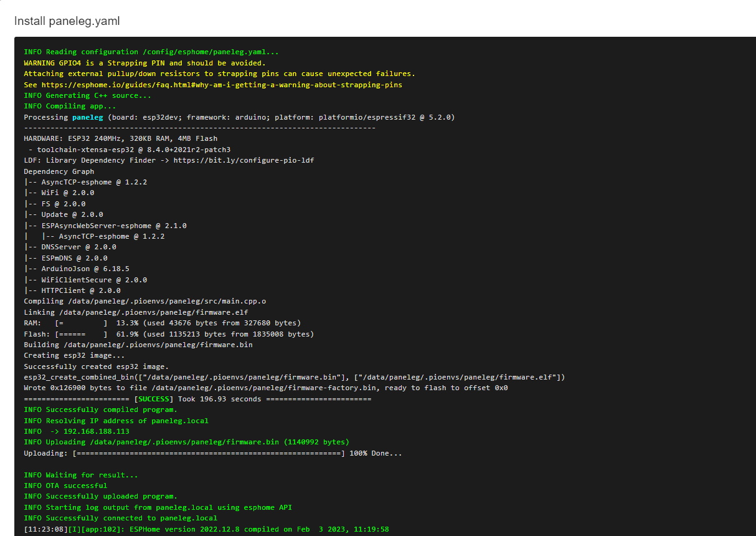The width and height of the screenshot is (756, 536).
Task: Select the Dependency Graph heading
Action: (59, 171)
